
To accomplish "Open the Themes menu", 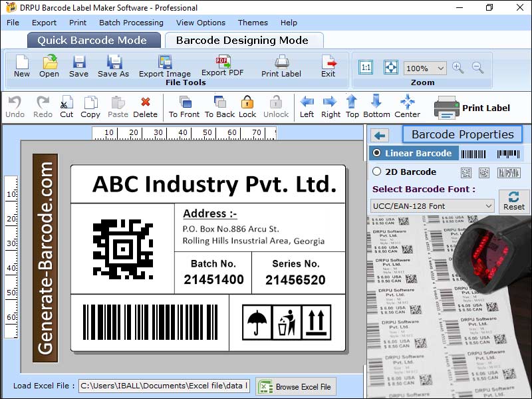I will click(x=253, y=23).
